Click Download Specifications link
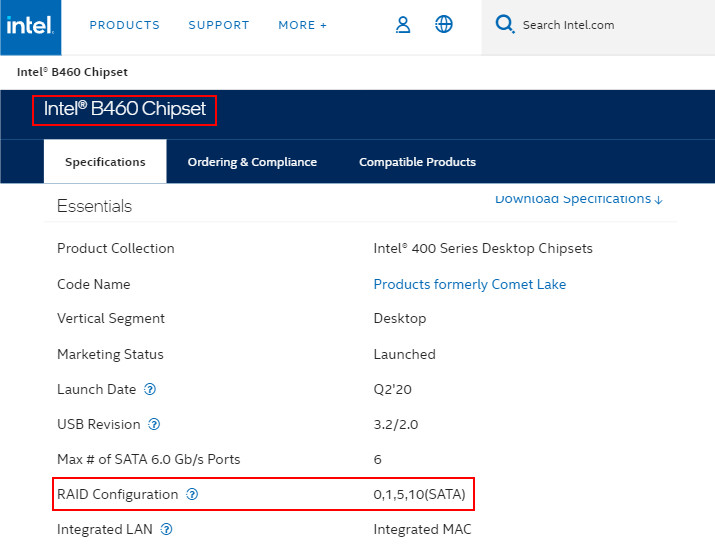 click(579, 199)
